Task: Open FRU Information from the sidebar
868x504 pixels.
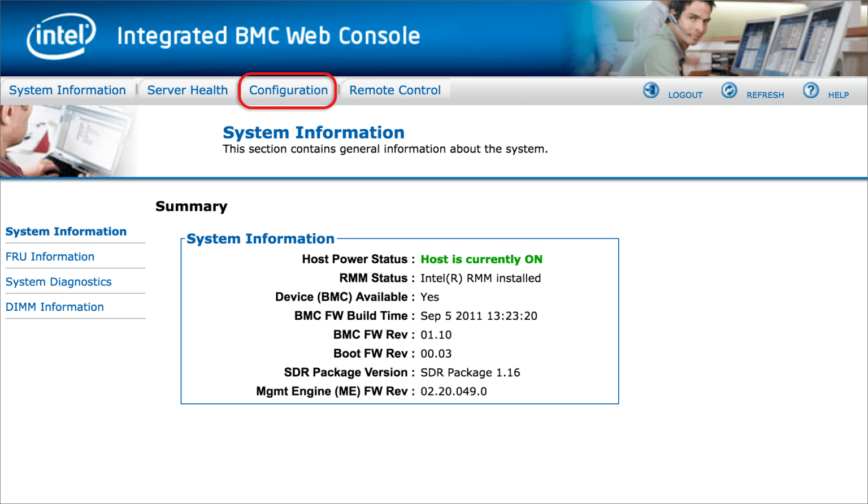Action: pyautogui.click(x=50, y=257)
